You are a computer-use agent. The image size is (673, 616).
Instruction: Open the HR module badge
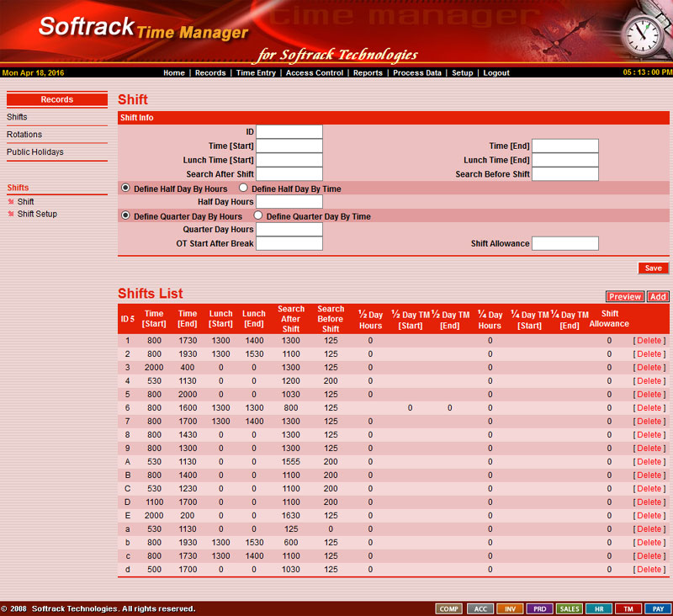pyautogui.click(x=598, y=608)
